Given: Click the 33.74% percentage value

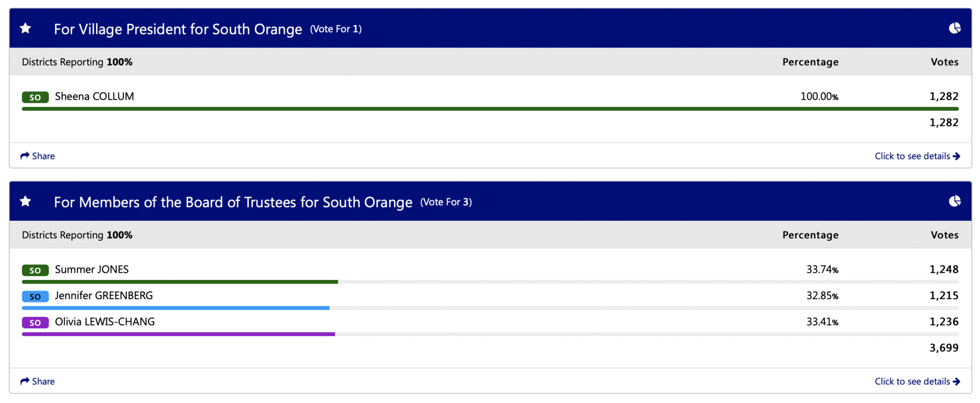Looking at the screenshot, I should click(822, 269).
